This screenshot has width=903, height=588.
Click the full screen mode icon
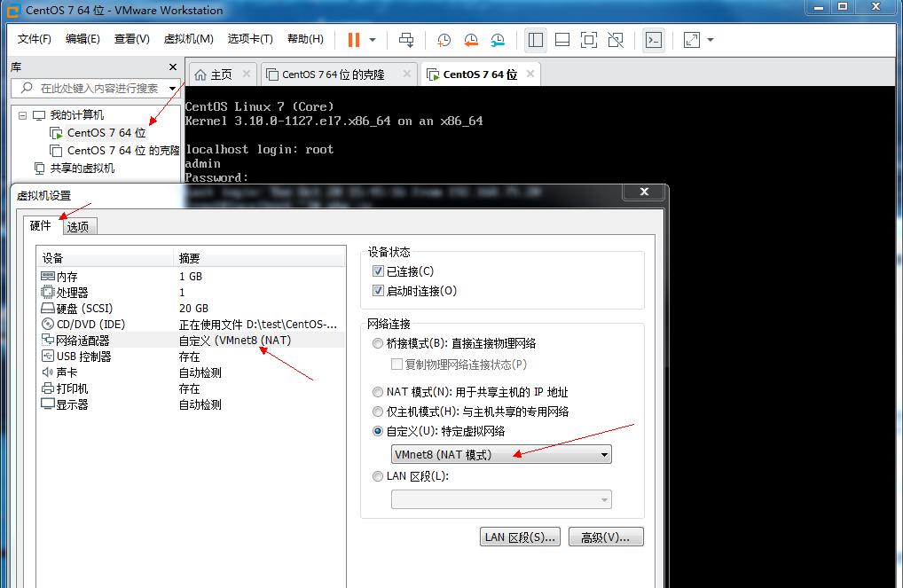(589, 40)
